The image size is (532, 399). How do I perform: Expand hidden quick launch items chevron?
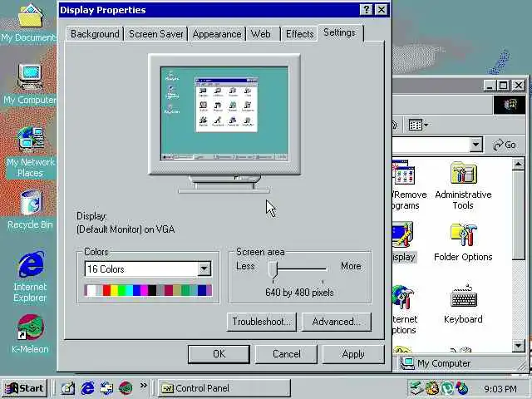[144, 386]
